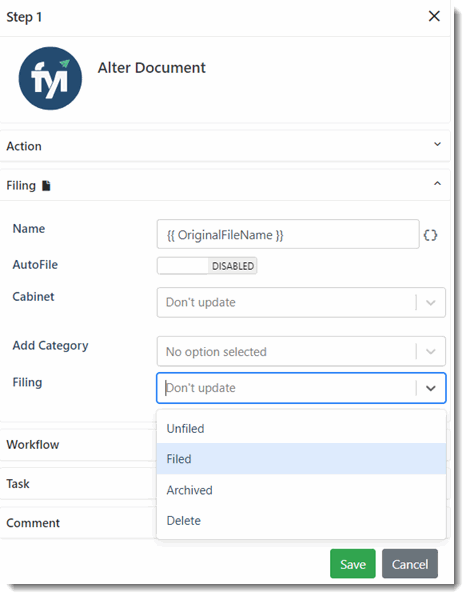Viewport: 469px width, 599px height.
Task: Click the Filing dropdown arrow
Action: [x=431, y=389]
